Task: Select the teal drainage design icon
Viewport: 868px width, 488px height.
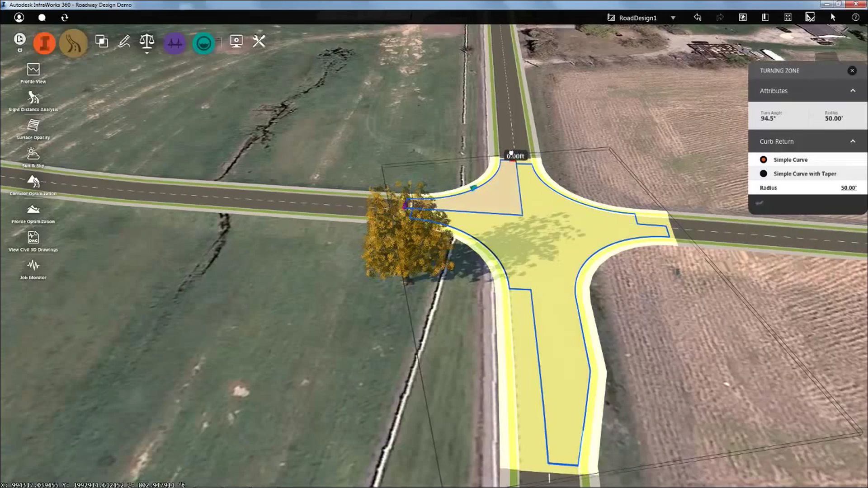Action: coord(203,44)
